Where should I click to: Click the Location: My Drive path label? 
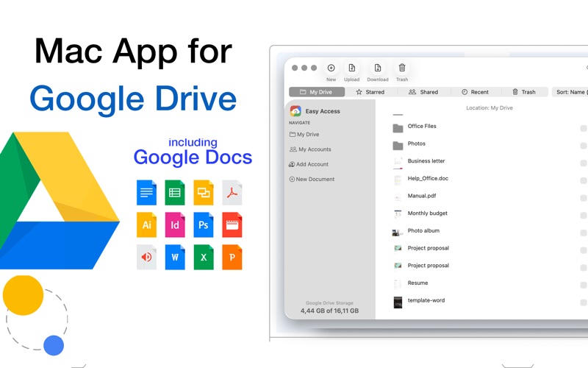pyautogui.click(x=490, y=108)
